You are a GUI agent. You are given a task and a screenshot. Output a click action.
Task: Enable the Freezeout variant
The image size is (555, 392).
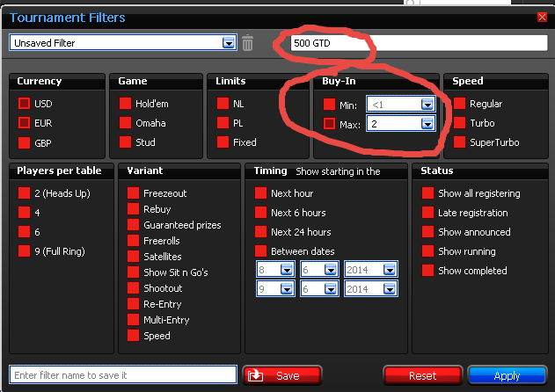(133, 193)
